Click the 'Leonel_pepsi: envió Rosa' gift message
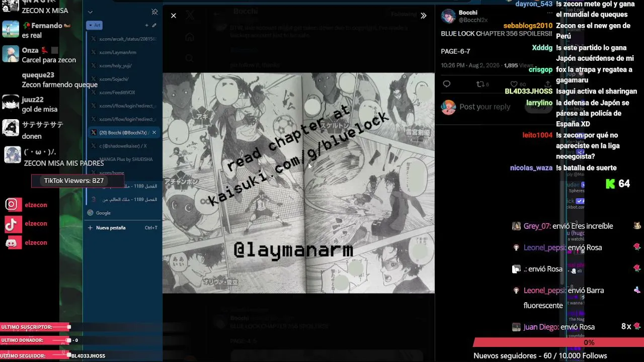 [x=562, y=247]
